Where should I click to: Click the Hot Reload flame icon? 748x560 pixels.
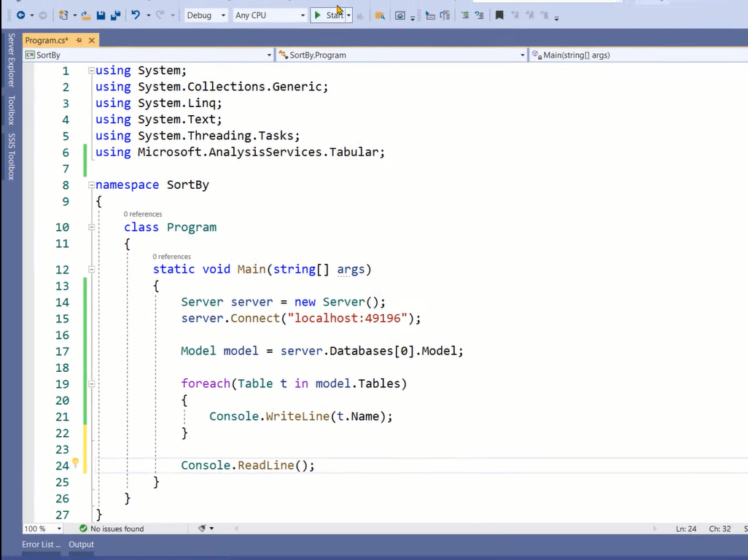(x=360, y=16)
